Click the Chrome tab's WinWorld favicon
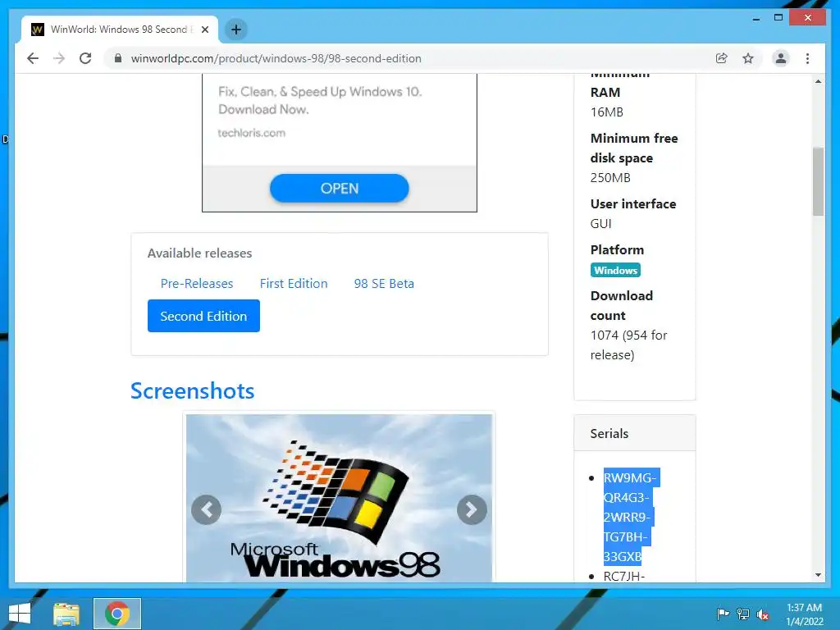 click(38, 30)
